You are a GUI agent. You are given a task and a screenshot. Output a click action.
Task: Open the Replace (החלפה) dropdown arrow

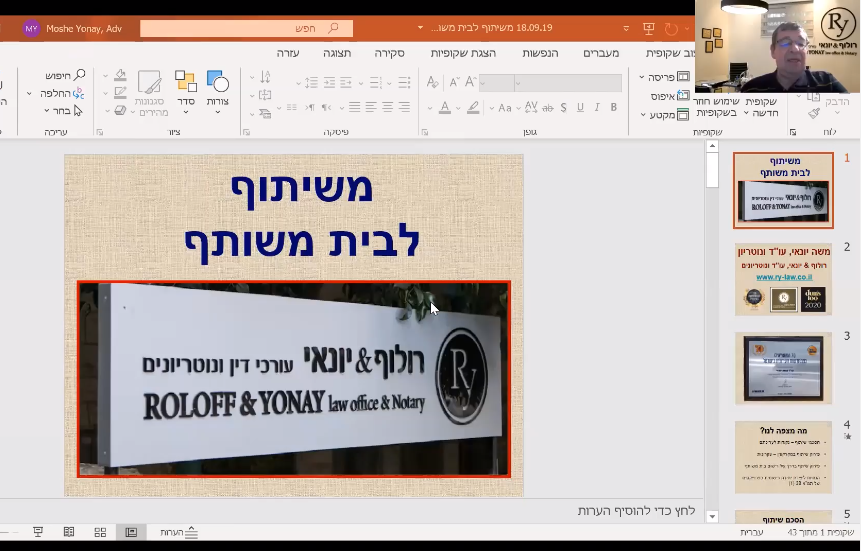(29, 93)
